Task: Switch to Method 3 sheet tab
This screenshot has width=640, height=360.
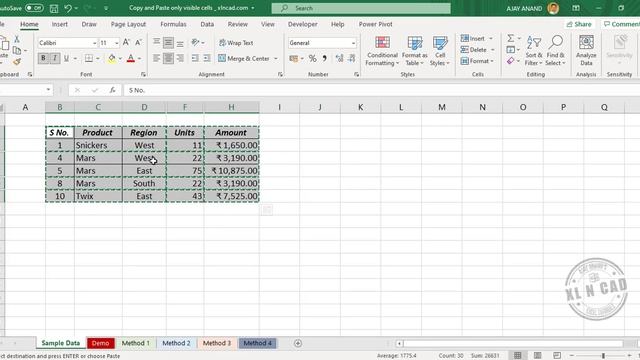Action: point(217,343)
